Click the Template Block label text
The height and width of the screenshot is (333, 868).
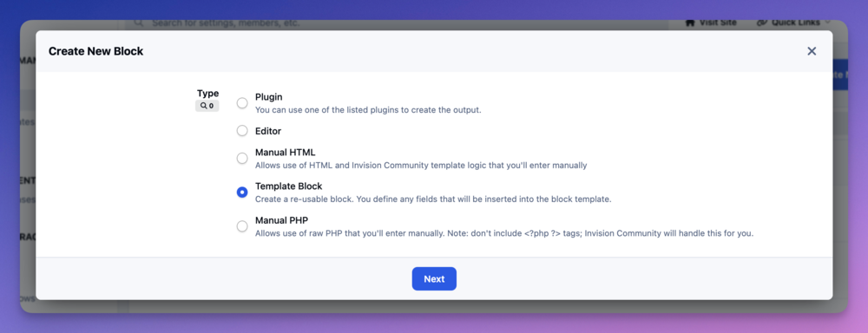[288, 186]
